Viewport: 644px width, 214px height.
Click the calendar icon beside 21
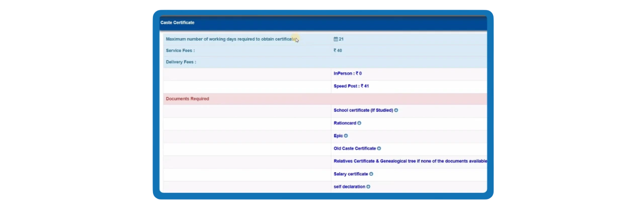336,39
